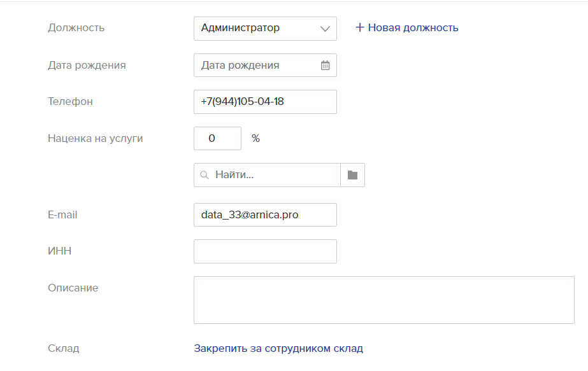Viewport: 588px width, 371px height.
Task: Click the folder icon beside the search field
Action: (352, 175)
